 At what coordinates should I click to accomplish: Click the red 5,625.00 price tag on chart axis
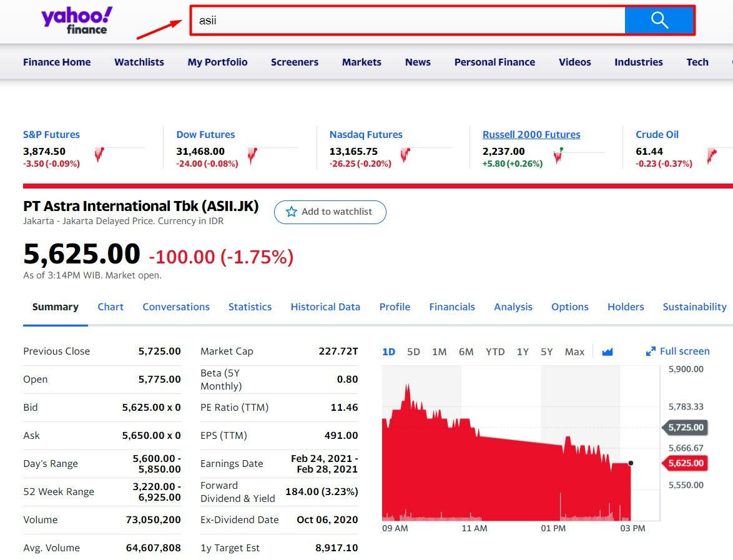(685, 463)
